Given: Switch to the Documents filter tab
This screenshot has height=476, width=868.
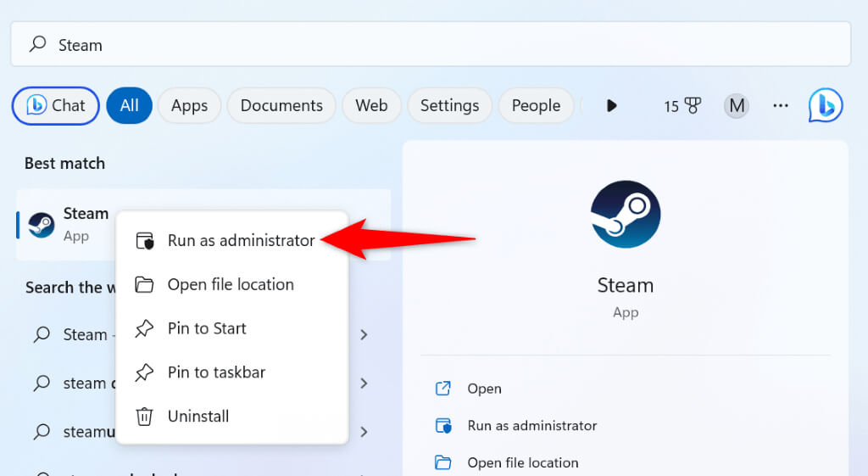Looking at the screenshot, I should point(281,106).
